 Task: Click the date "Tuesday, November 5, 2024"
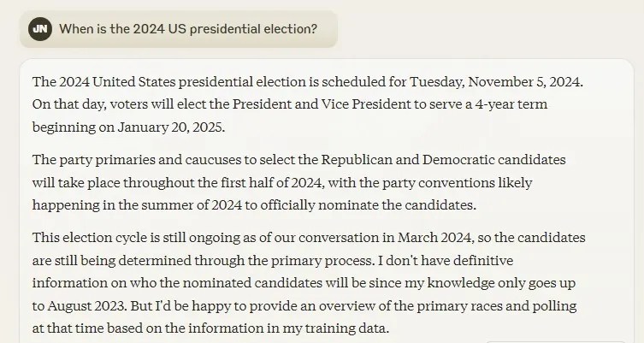coord(495,82)
